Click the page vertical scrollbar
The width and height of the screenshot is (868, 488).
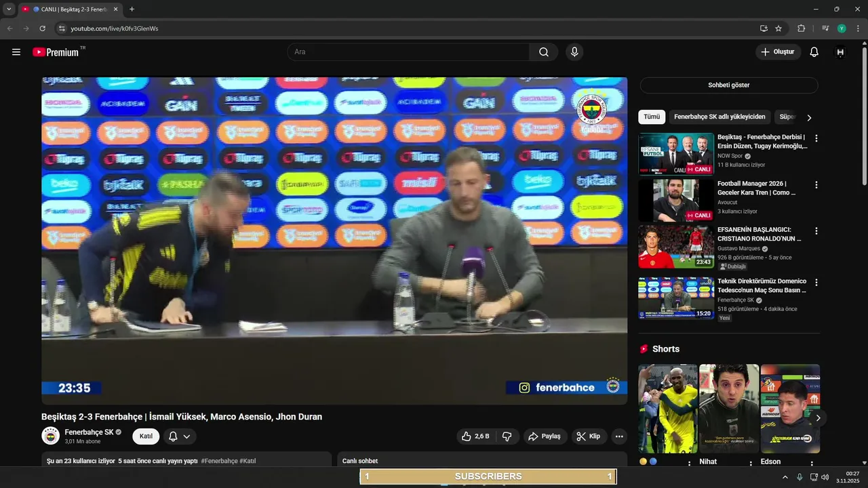[x=864, y=115]
